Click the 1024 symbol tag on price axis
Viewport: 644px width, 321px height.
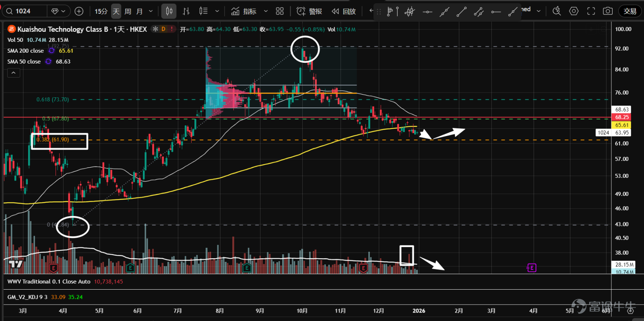coord(603,132)
